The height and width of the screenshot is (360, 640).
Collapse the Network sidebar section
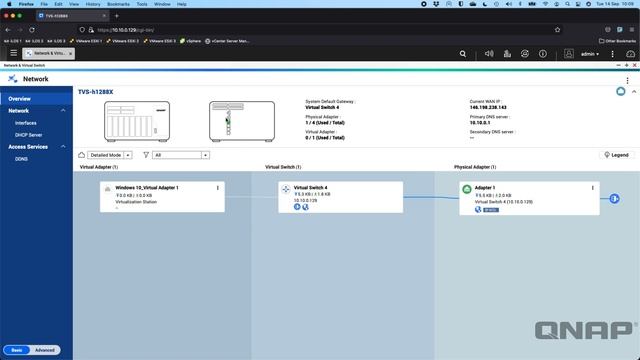(63, 111)
